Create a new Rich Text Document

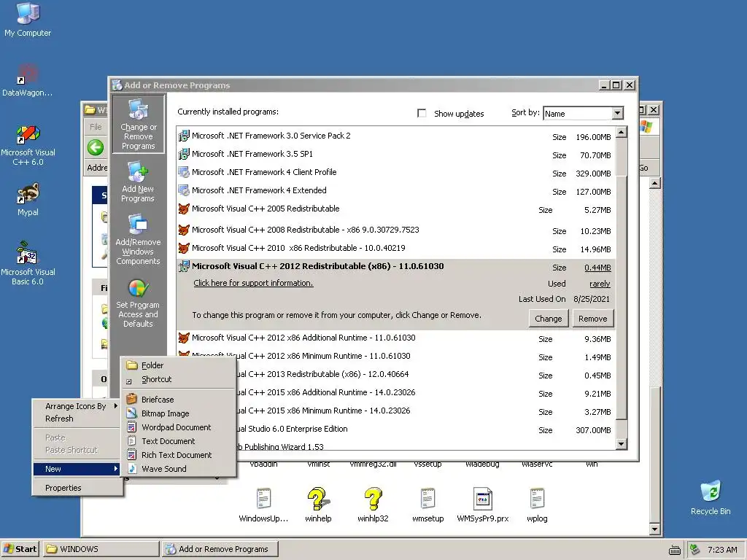tap(179, 455)
